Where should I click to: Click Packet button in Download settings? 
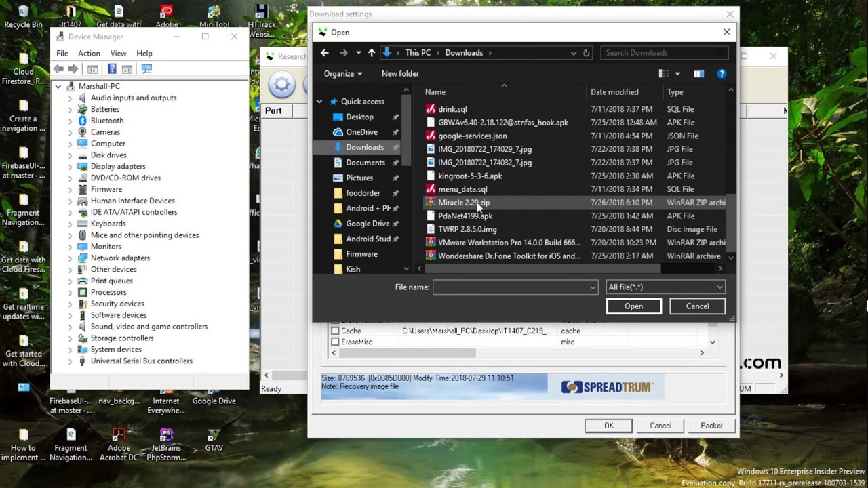(711, 426)
